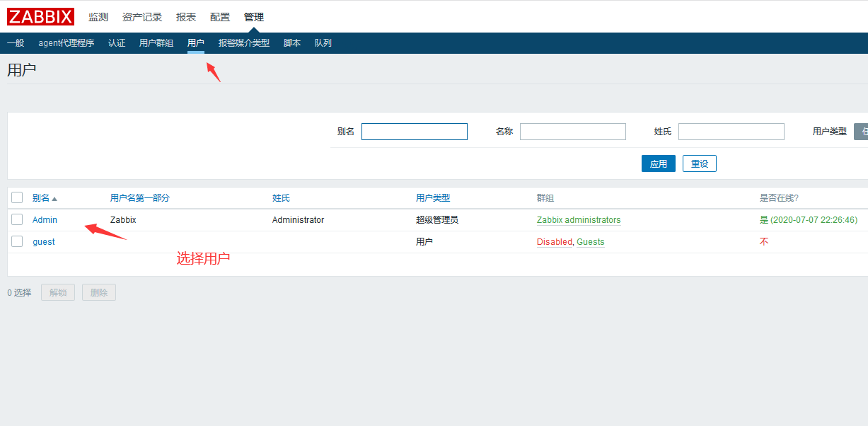Image resolution: width=868 pixels, height=426 pixels.
Task: Sort by 用户类型 column header
Action: point(433,198)
